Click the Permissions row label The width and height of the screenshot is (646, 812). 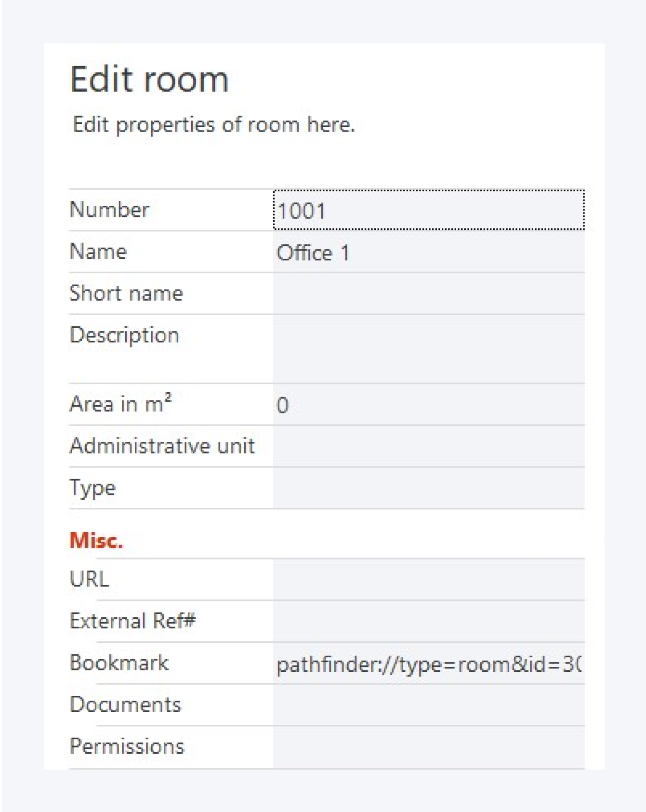(127, 746)
